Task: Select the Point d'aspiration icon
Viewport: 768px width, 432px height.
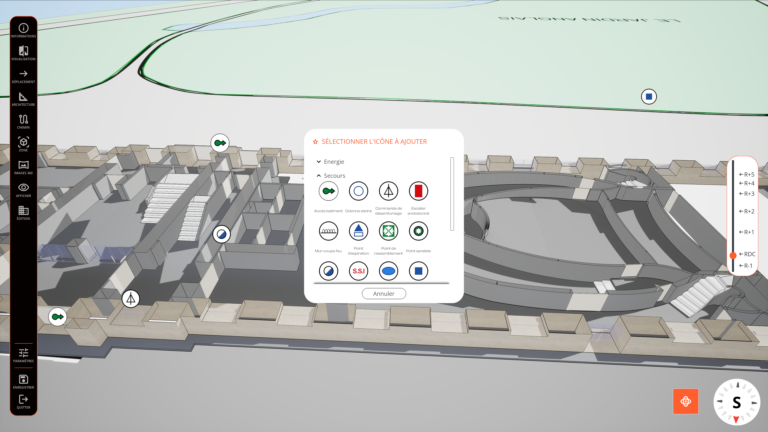Action: (x=358, y=231)
